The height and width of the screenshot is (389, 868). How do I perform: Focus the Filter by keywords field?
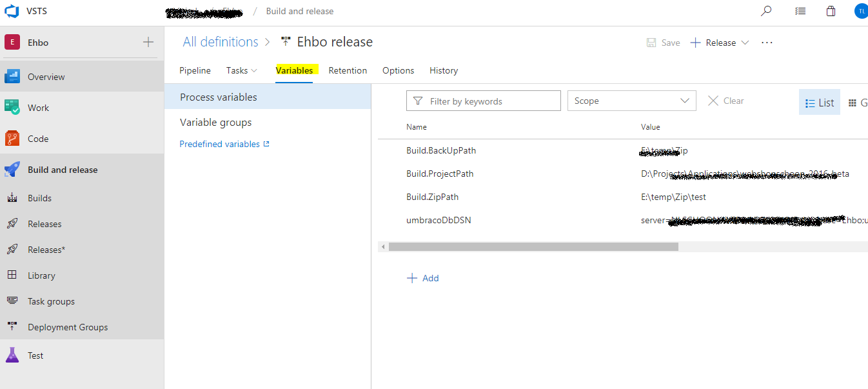pos(484,101)
